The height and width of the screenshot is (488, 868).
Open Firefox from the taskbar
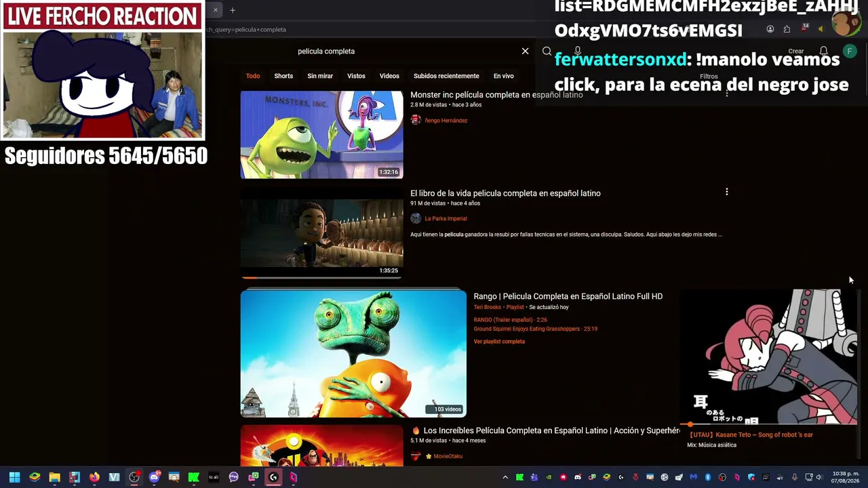pos(94,477)
